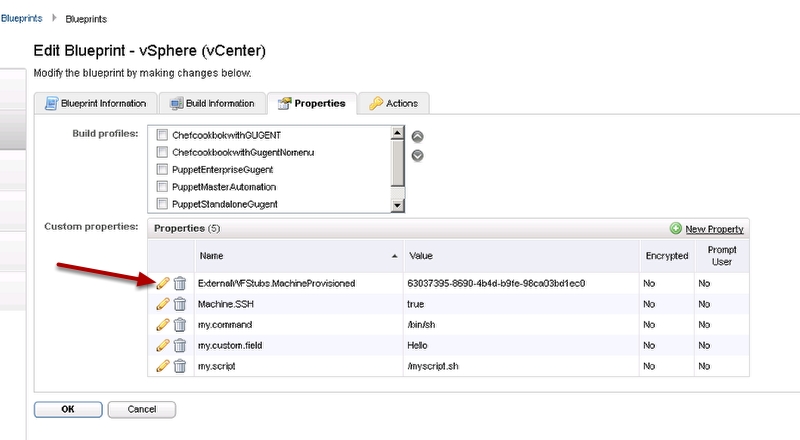Delete the my.script property

click(180, 364)
